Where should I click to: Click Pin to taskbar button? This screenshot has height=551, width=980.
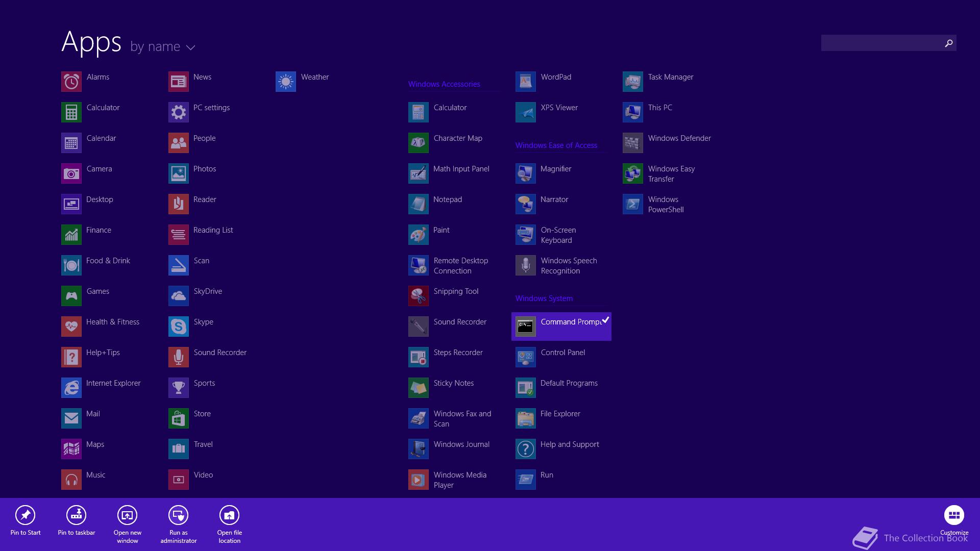click(x=77, y=521)
